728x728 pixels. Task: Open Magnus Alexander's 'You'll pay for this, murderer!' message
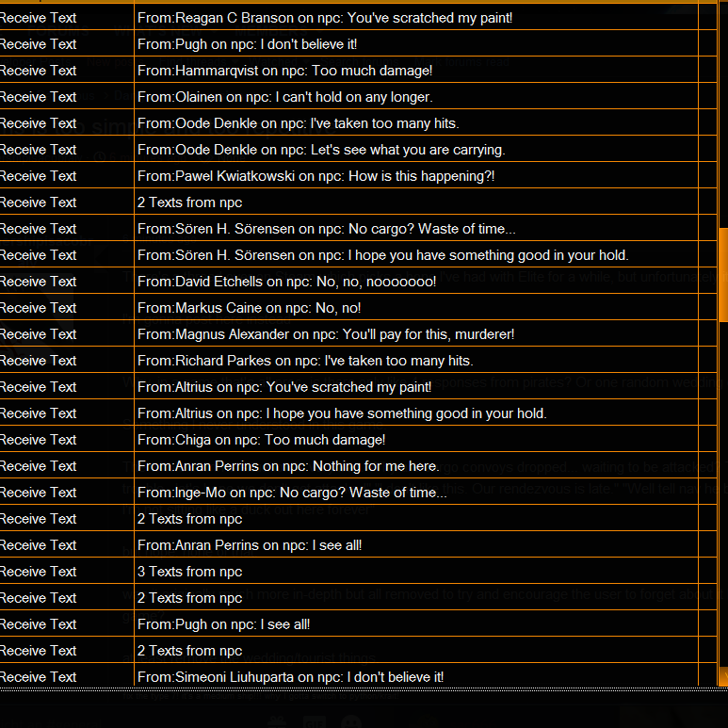(x=326, y=334)
